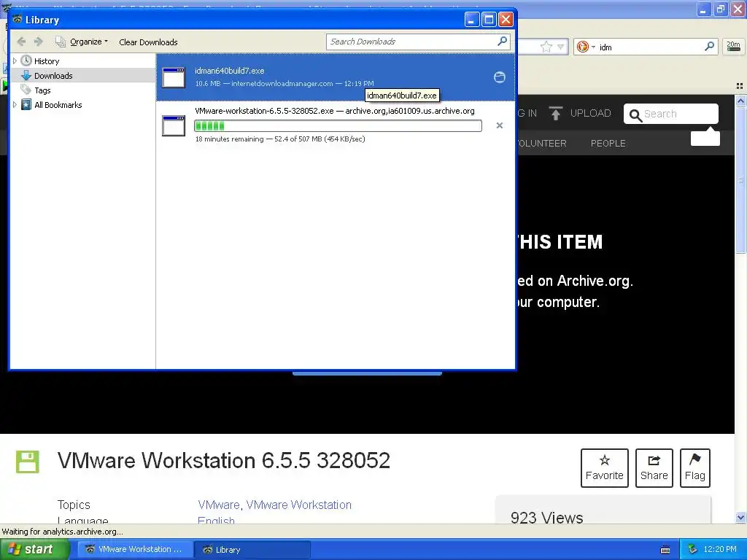
Task: Click the VMware download progress bar
Action: tap(338, 125)
